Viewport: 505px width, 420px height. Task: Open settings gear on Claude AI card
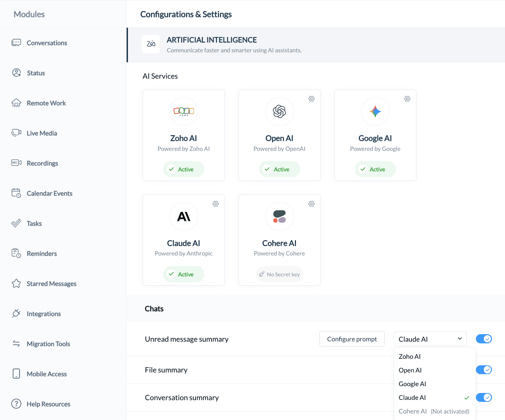216,204
